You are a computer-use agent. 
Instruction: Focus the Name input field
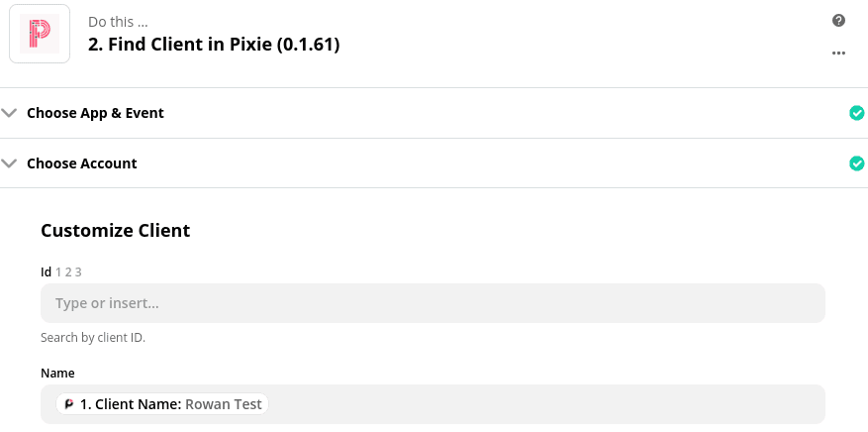point(544,404)
